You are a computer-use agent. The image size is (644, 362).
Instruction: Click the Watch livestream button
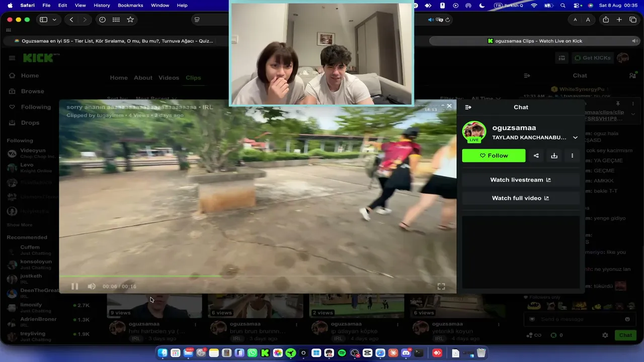pos(520,179)
